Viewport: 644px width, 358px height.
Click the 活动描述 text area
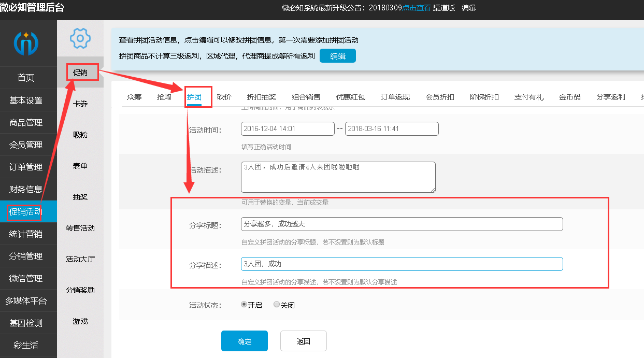[x=338, y=177]
